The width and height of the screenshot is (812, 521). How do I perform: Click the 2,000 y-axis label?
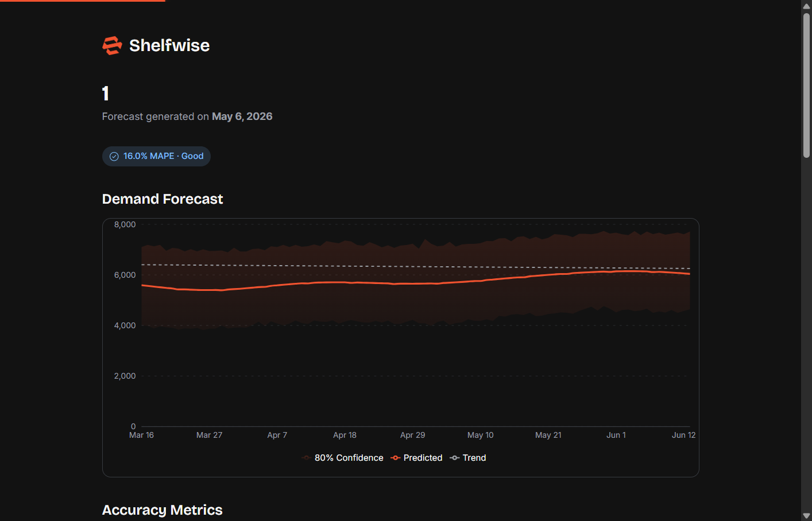click(125, 376)
